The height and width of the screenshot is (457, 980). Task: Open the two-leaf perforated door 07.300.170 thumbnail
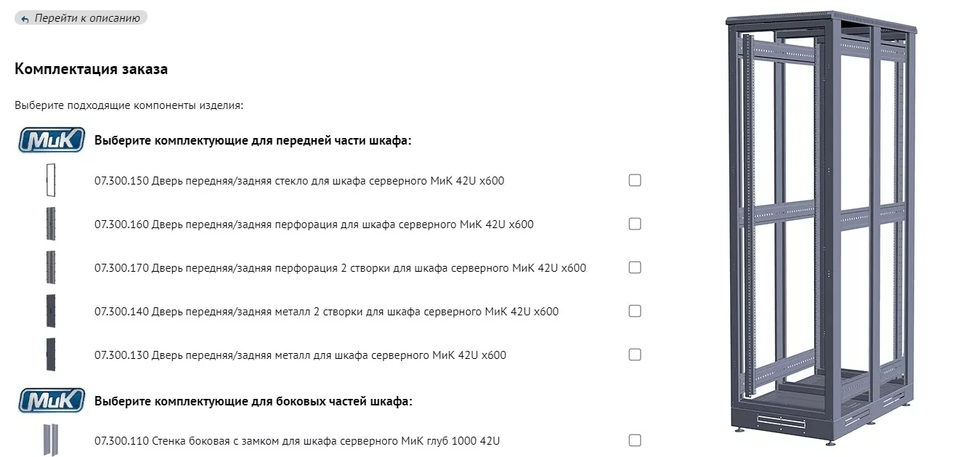(x=51, y=267)
